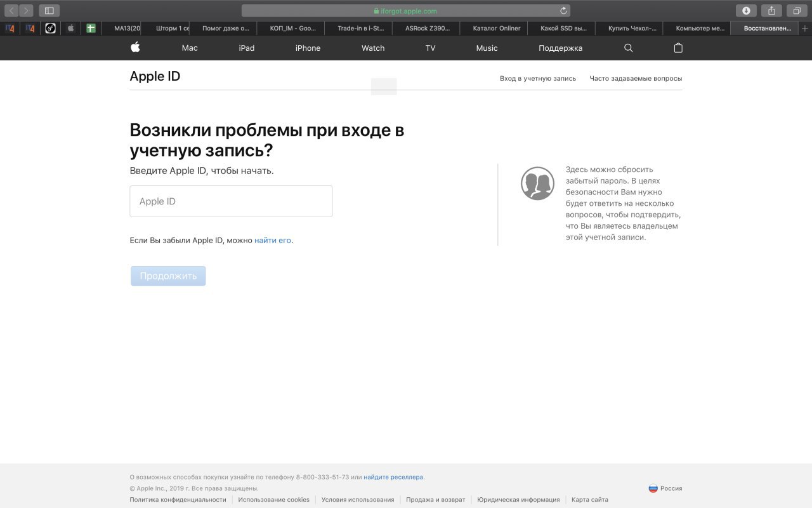Screen dimensions: 812x508
Task: Click the Russia flag region selector
Action: (653, 488)
